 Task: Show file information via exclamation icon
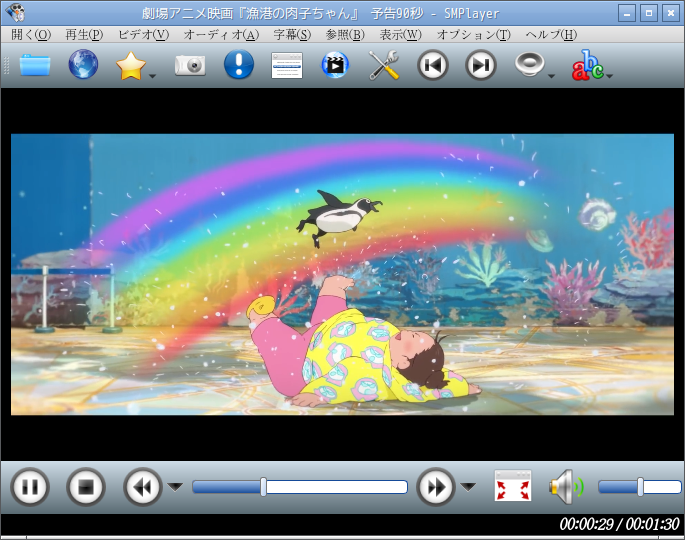click(239, 65)
